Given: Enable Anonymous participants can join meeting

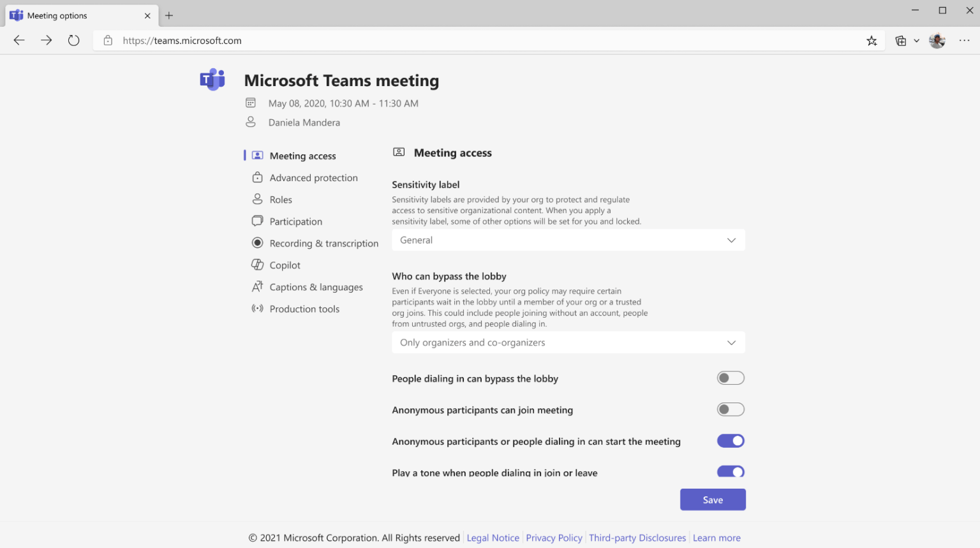Looking at the screenshot, I should pos(730,409).
